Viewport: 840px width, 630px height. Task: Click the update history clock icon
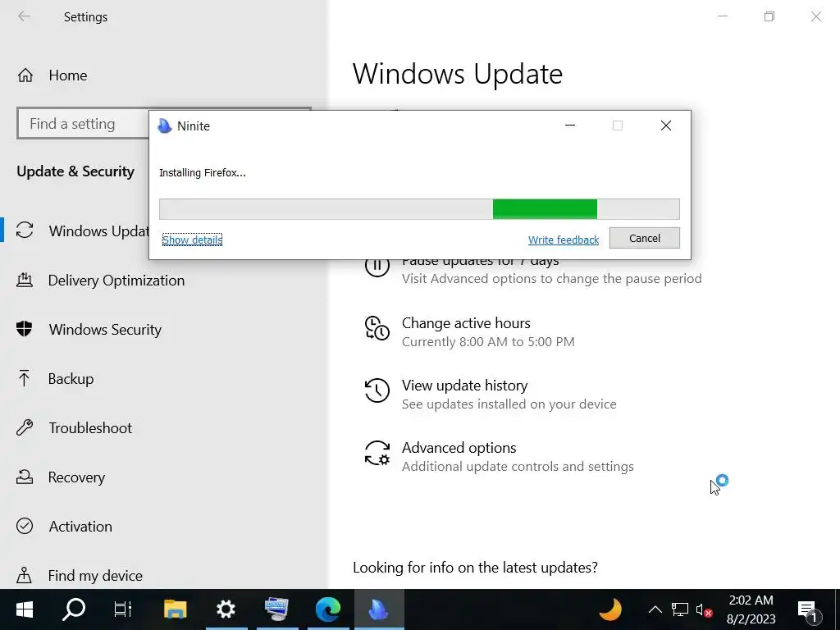(377, 390)
